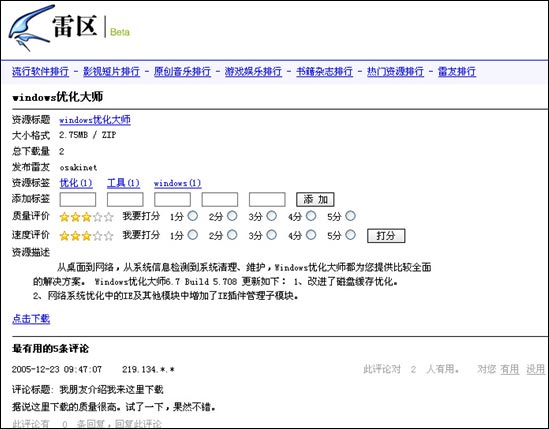
Task: Focus the fourth 添加标签 input box
Action: click(220, 199)
